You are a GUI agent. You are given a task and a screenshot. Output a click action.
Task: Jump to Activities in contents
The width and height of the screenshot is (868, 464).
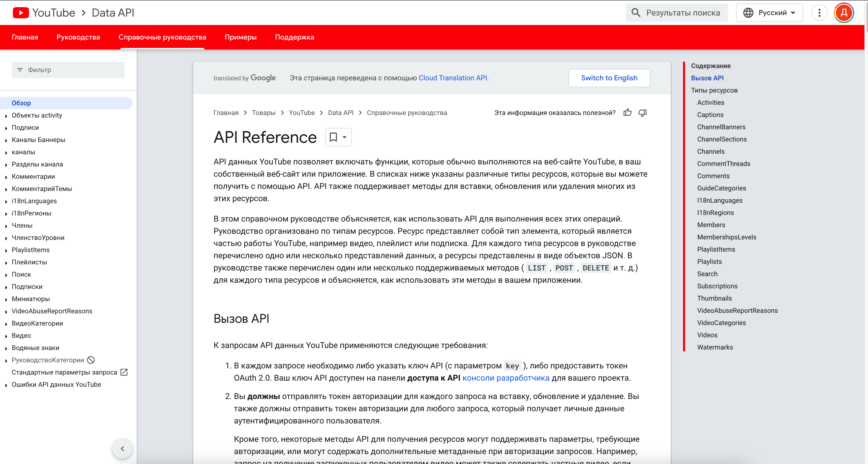point(711,102)
